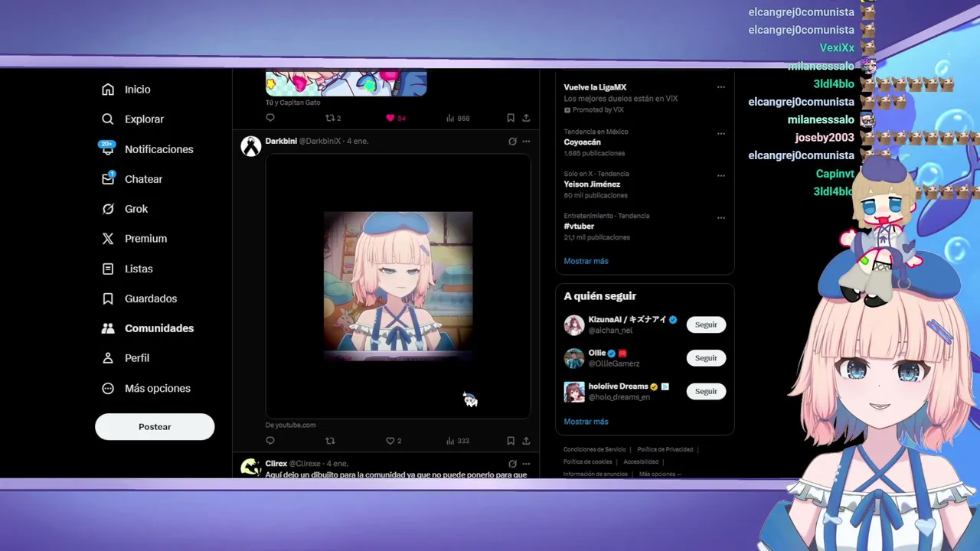Like the Darkbini post

pyautogui.click(x=390, y=441)
